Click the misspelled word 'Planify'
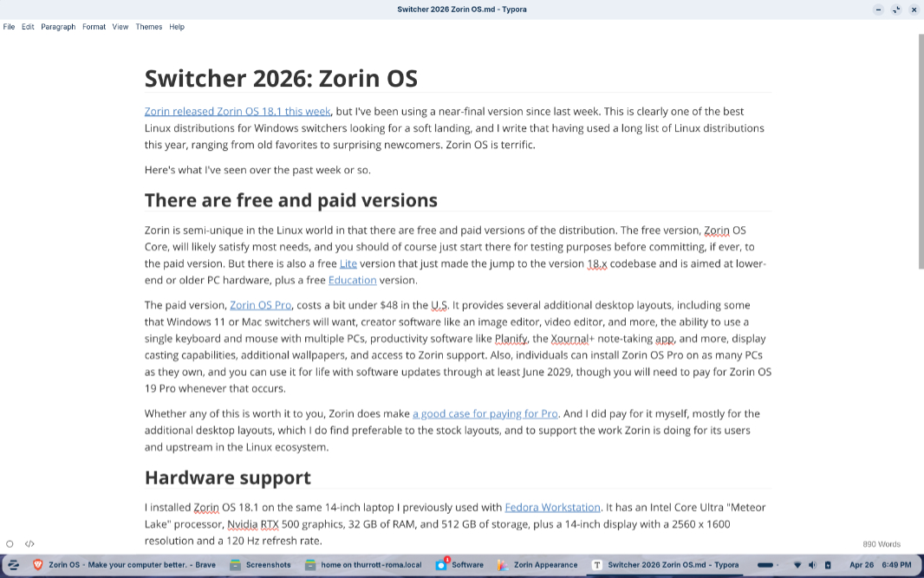924x578 pixels. 511,339
